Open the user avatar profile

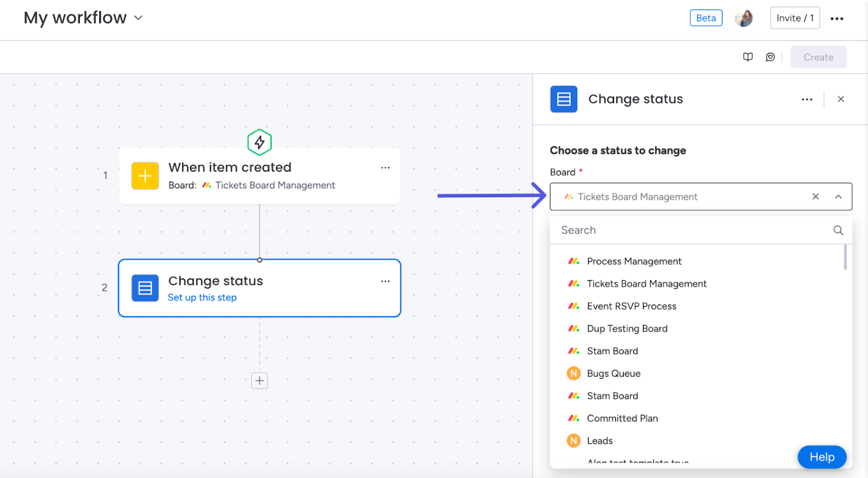click(x=744, y=18)
